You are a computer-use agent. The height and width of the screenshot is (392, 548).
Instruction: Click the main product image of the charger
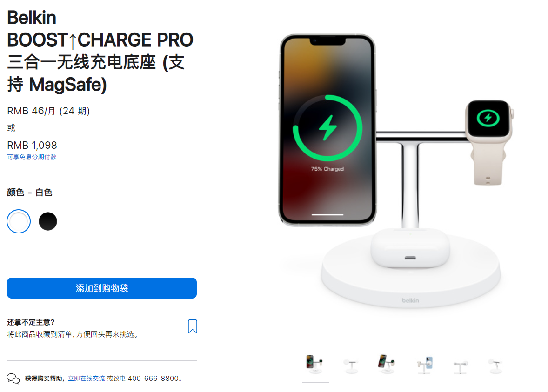click(395, 171)
